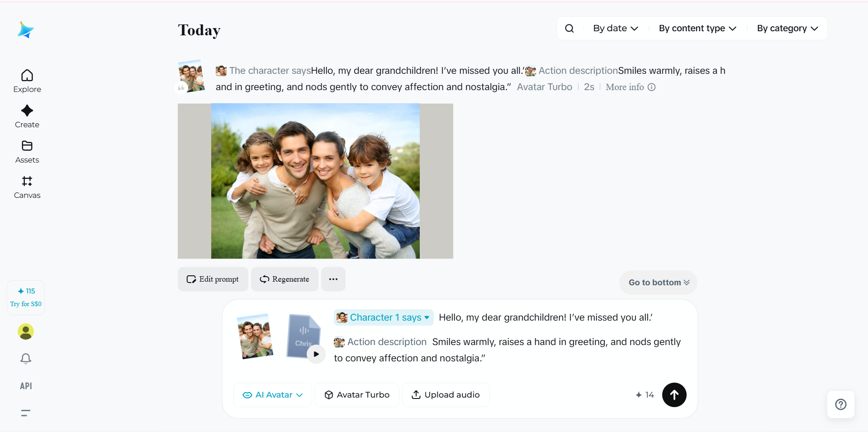The height and width of the screenshot is (432, 868).
Task: Open the Create section
Action: tap(27, 116)
